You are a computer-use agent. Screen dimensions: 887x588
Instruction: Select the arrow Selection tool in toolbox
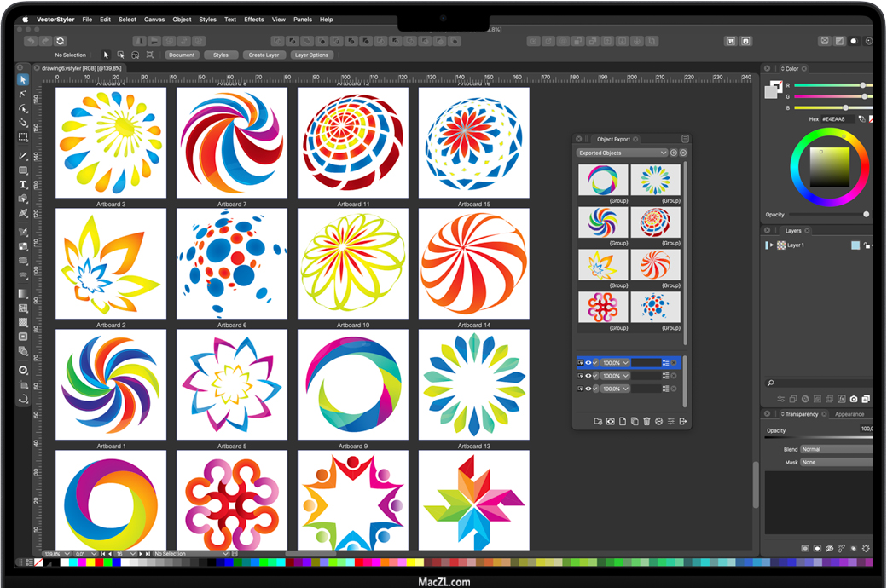point(23,79)
